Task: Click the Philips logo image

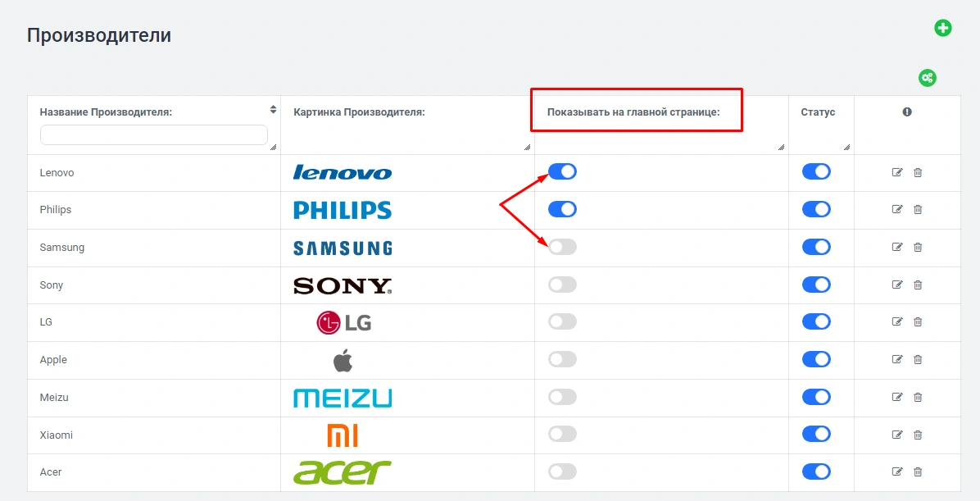Action: coord(343,210)
